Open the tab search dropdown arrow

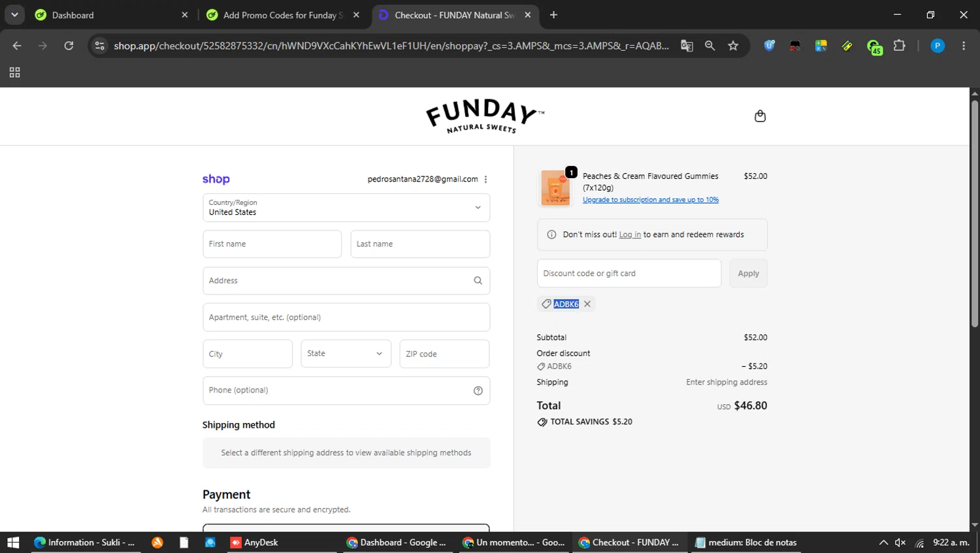(x=14, y=15)
